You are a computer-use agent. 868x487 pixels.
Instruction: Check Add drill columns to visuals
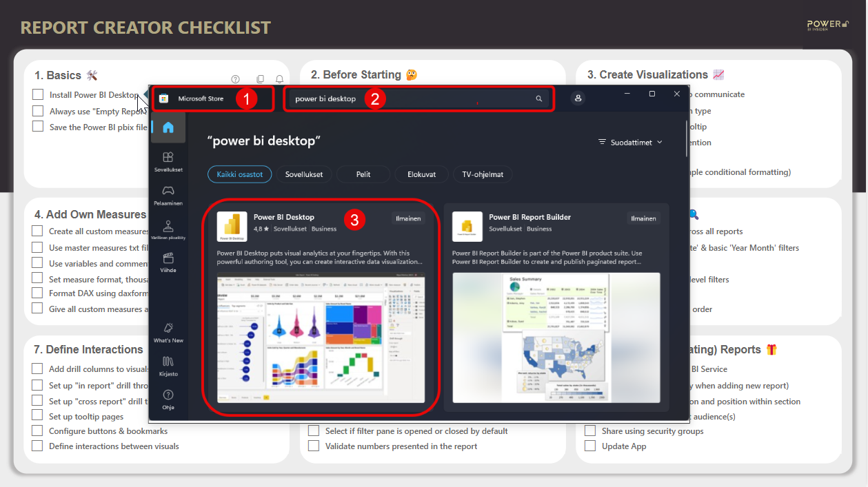click(37, 369)
